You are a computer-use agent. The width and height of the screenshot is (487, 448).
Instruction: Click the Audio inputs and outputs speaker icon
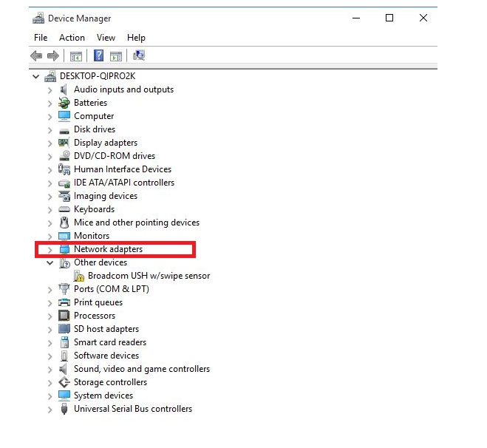64,89
